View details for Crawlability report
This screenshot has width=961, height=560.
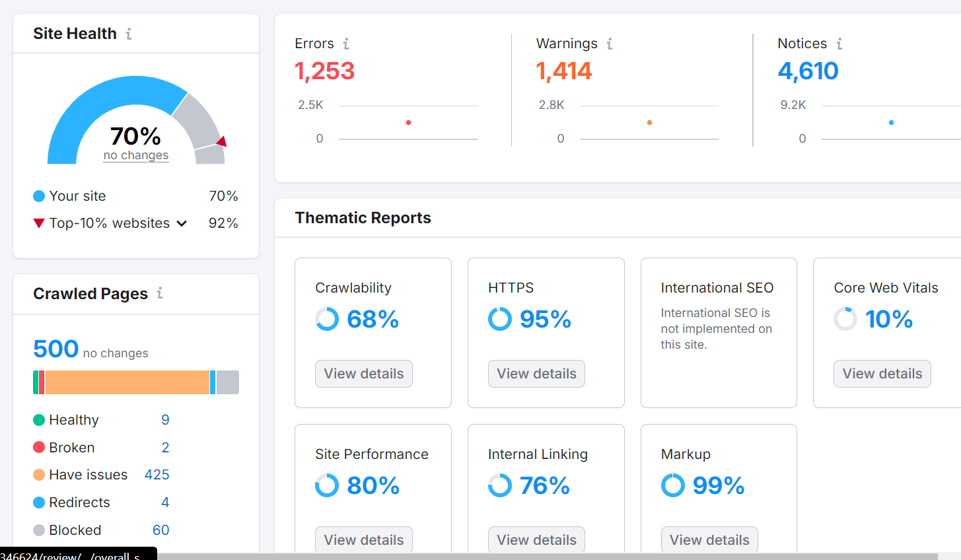tap(363, 373)
